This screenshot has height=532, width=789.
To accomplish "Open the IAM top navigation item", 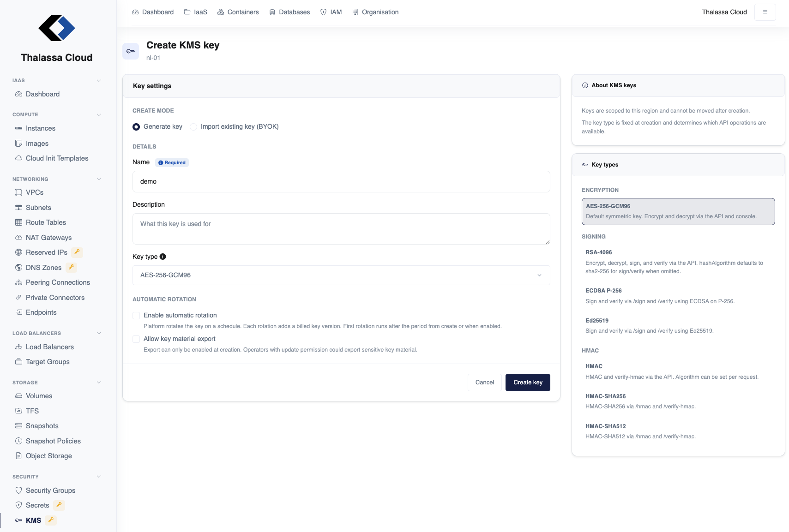I will click(x=331, y=12).
